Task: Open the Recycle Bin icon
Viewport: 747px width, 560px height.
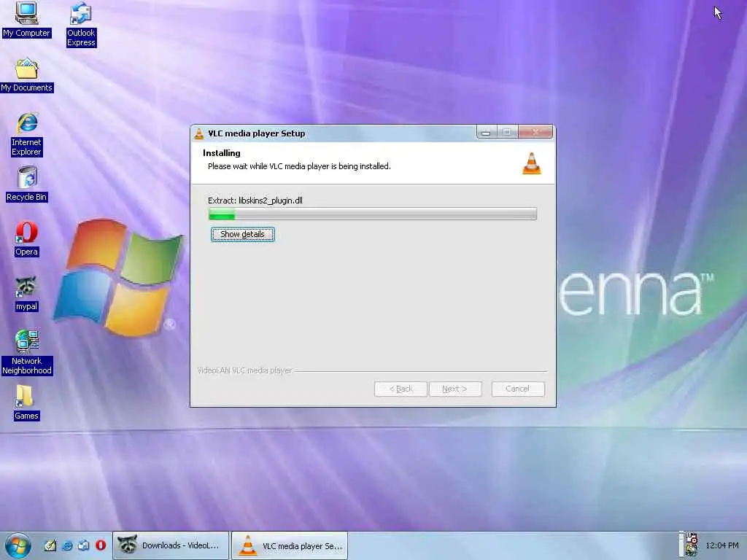Action: point(27,184)
